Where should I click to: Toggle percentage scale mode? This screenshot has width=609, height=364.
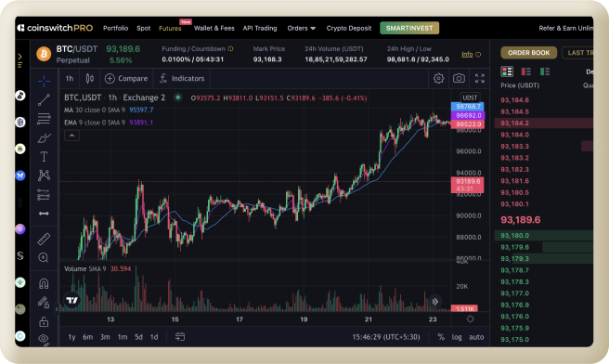(x=441, y=337)
